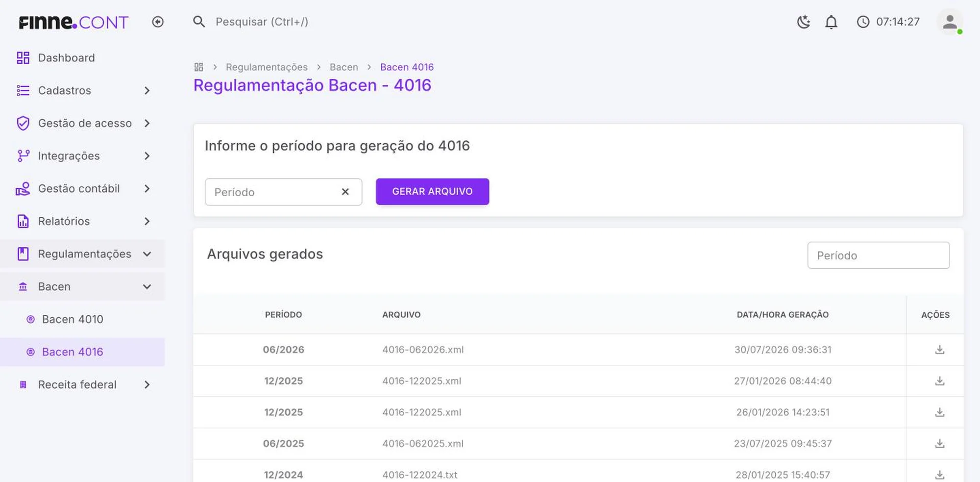980x482 pixels.
Task: Go to the Bacen breadcrumb link
Action: point(343,67)
